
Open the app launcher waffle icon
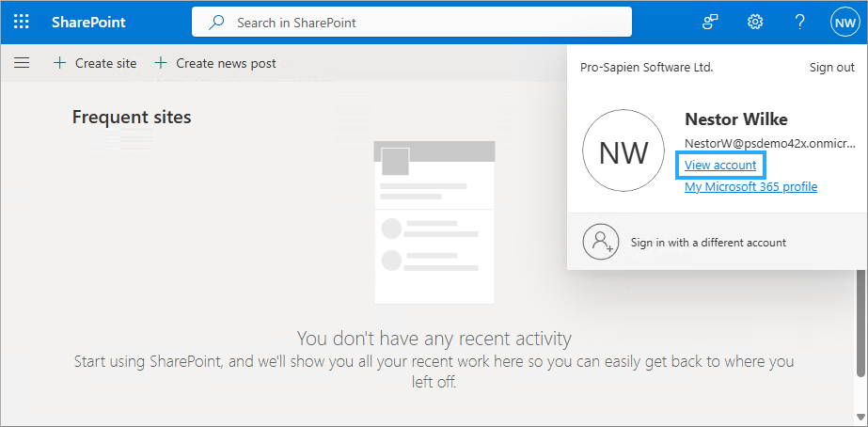click(21, 23)
